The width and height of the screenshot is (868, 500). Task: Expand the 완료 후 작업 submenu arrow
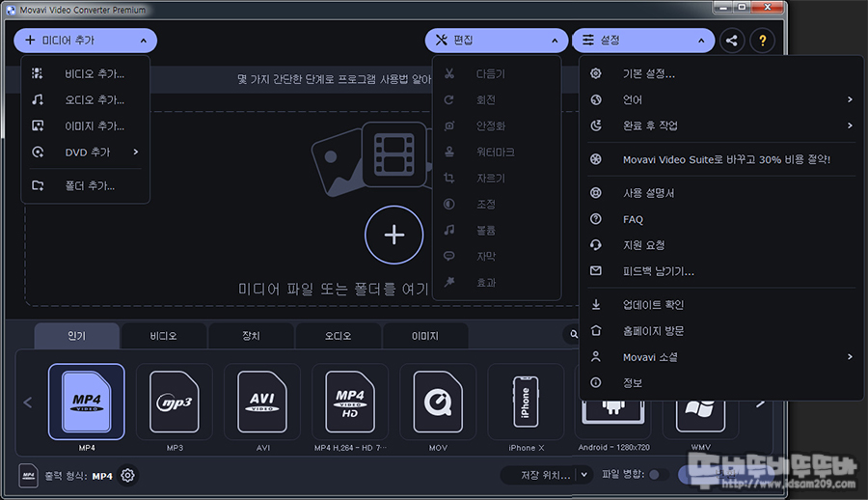click(850, 125)
